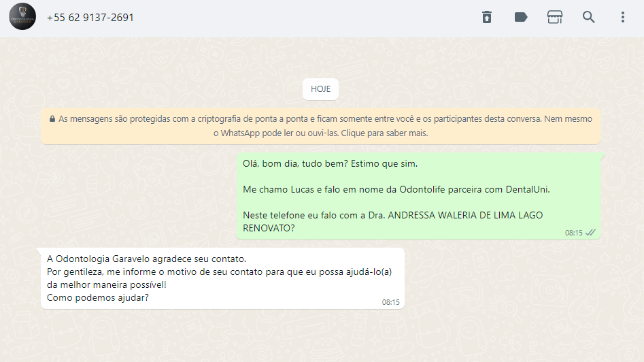Open the storefront catalog icon

click(554, 17)
